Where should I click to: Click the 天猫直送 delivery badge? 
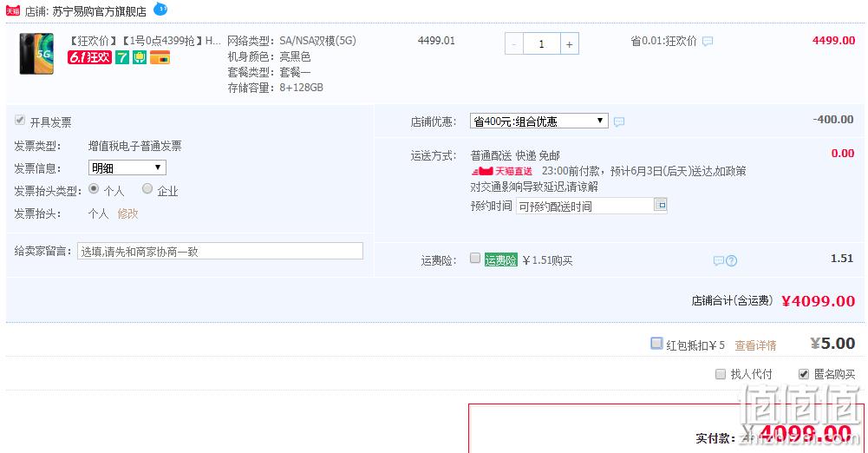(501, 171)
